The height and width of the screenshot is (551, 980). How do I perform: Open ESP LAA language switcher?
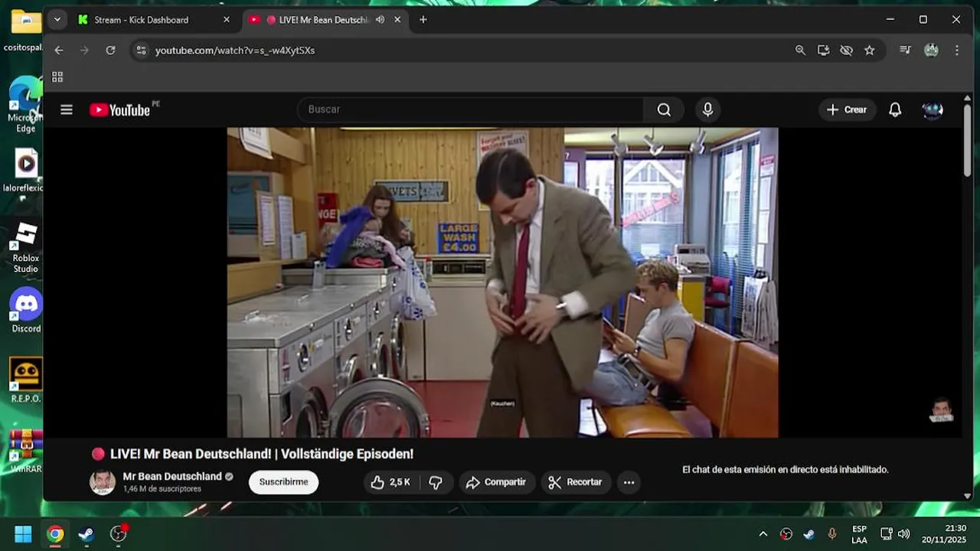coord(859,534)
